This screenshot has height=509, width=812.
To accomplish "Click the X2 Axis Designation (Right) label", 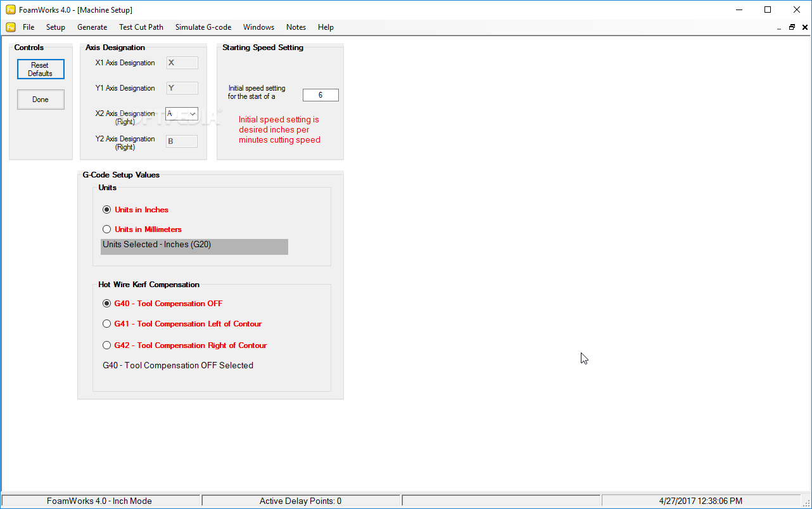I will tap(125, 117).
